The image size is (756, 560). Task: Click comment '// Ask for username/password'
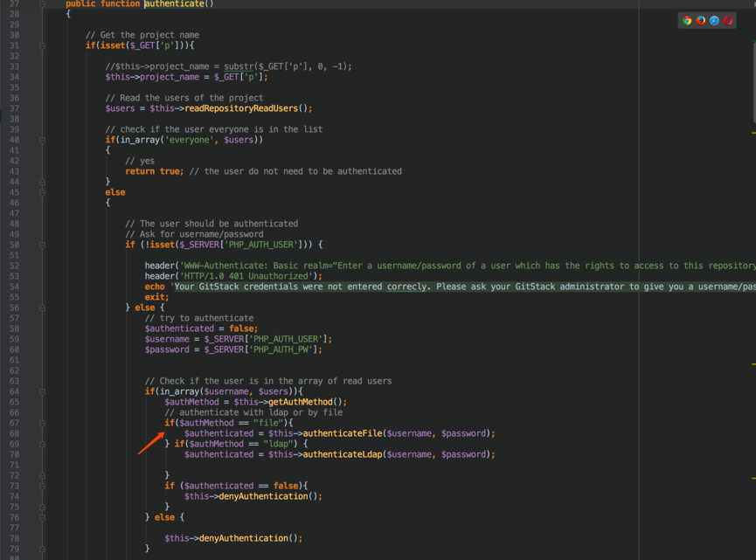(x=194, y=234)
